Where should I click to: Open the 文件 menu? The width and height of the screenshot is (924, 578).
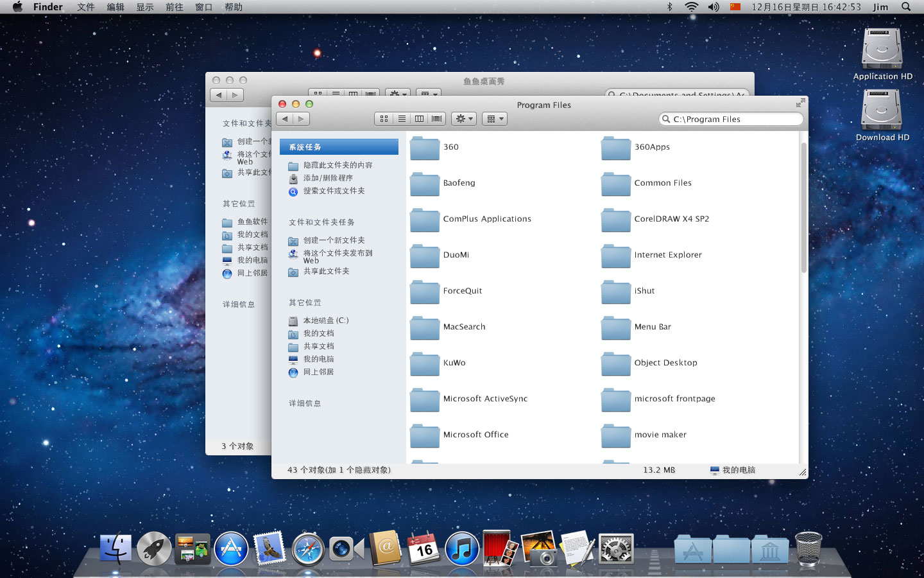[85, 7]
